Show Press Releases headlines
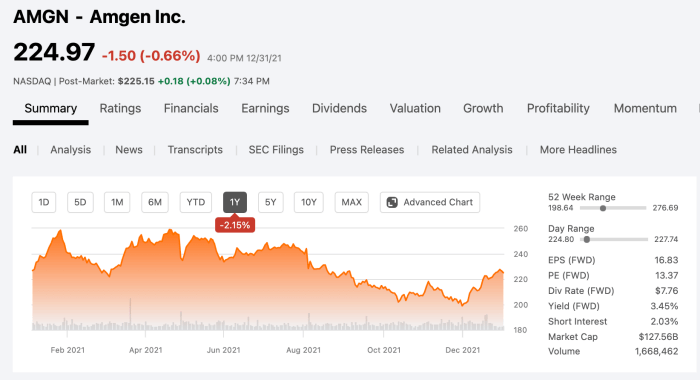700x380 pixels. click(367, 150)
